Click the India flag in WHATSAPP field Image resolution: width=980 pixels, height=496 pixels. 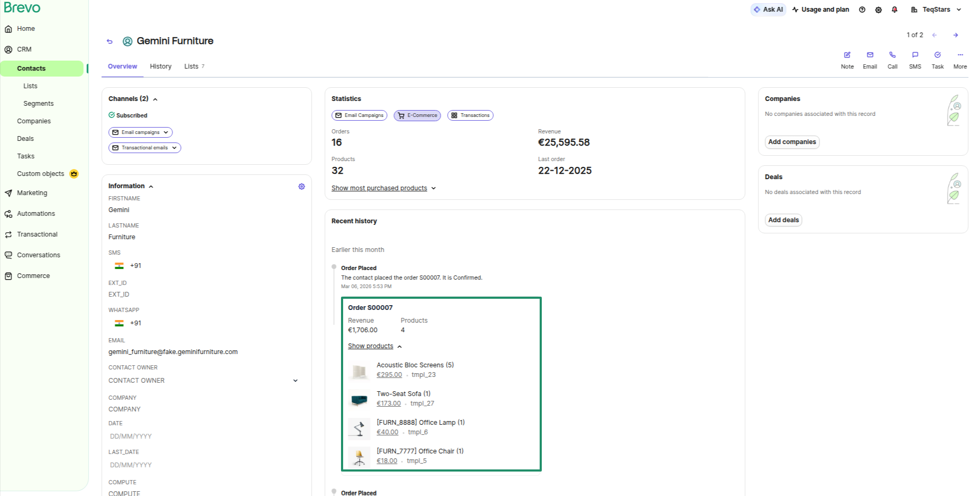coord(119,323)
